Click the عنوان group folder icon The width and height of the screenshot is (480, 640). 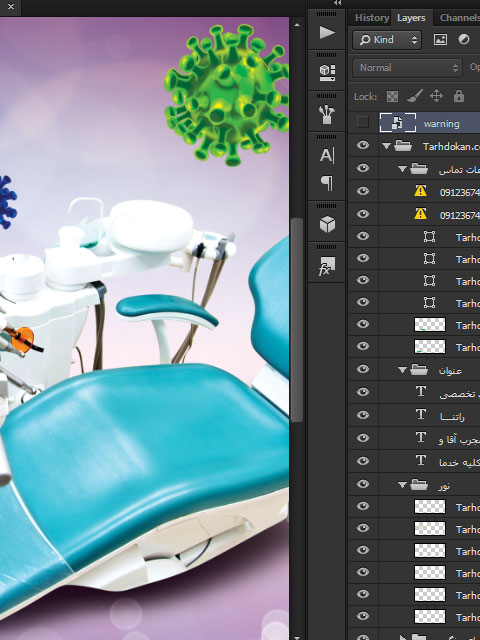coord(419,370)
